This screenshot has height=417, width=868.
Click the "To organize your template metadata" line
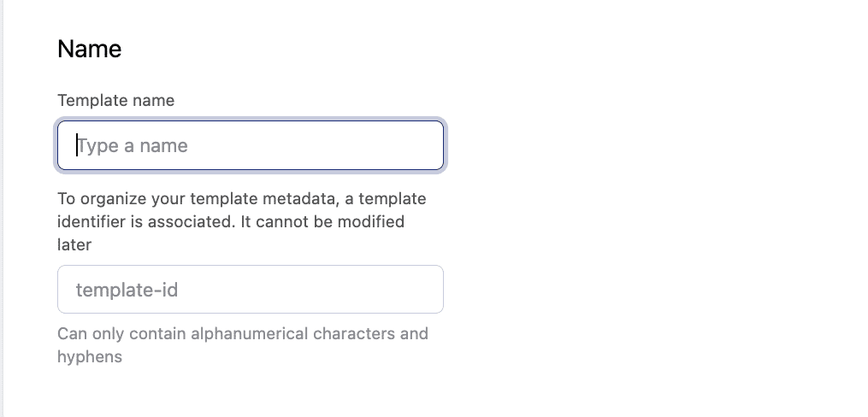(241, 199)
